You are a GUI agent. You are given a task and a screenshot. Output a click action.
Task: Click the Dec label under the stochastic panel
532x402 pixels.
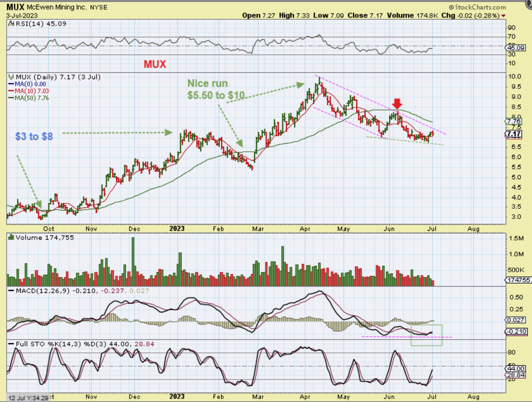point(134,398)
